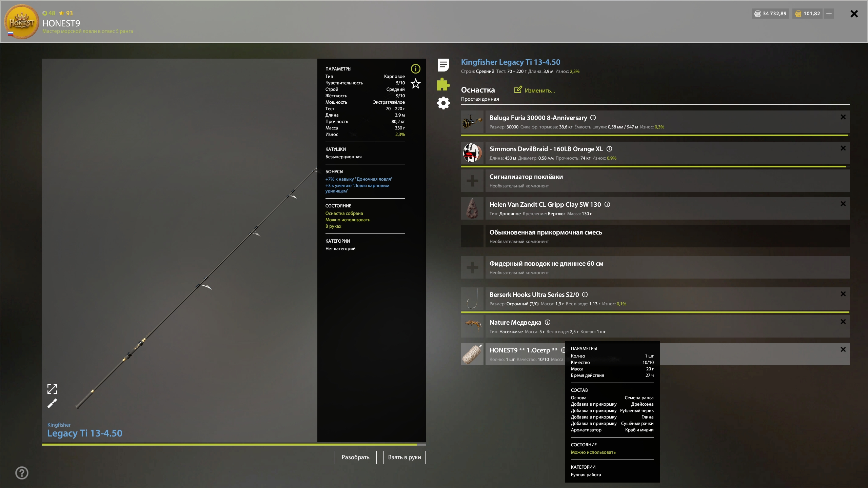Click the Изменить rig edit link
The height and width of the screenshot is (488, 868).
pyautogui.click(x=535, y=90)
